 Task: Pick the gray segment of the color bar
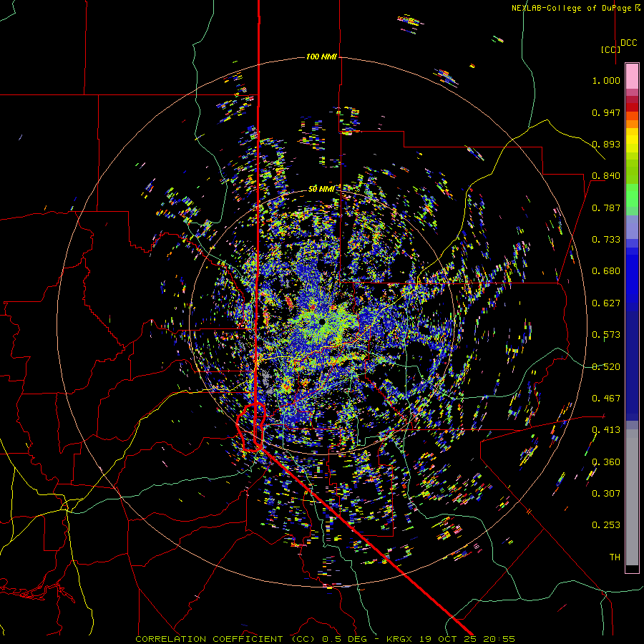[x=632, y=497]
